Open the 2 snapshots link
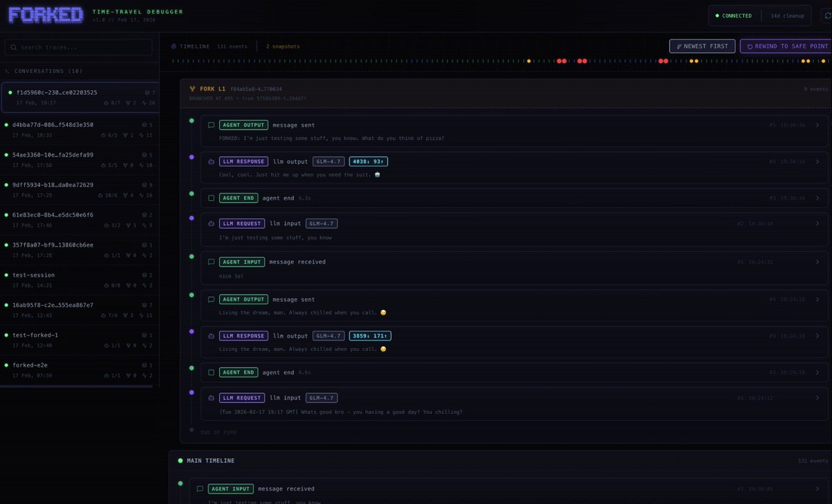 (283, 46)
